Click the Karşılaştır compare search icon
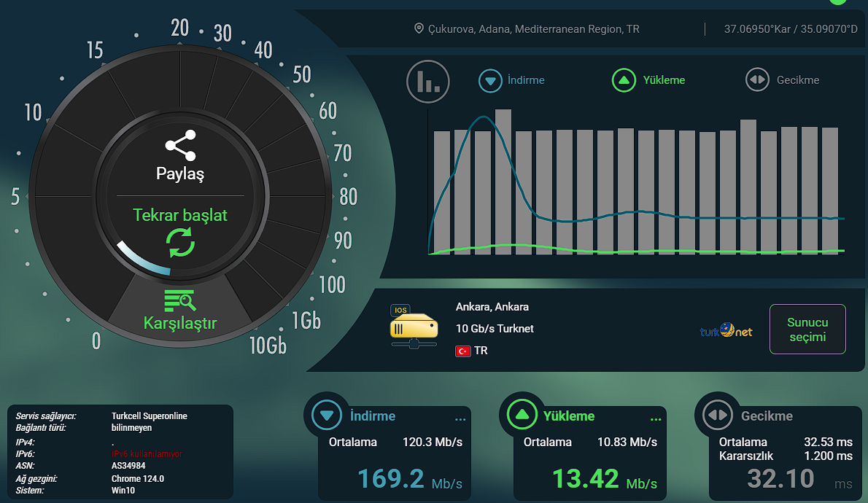Viewport: 868px width, 503px height. tap(179, 301)
